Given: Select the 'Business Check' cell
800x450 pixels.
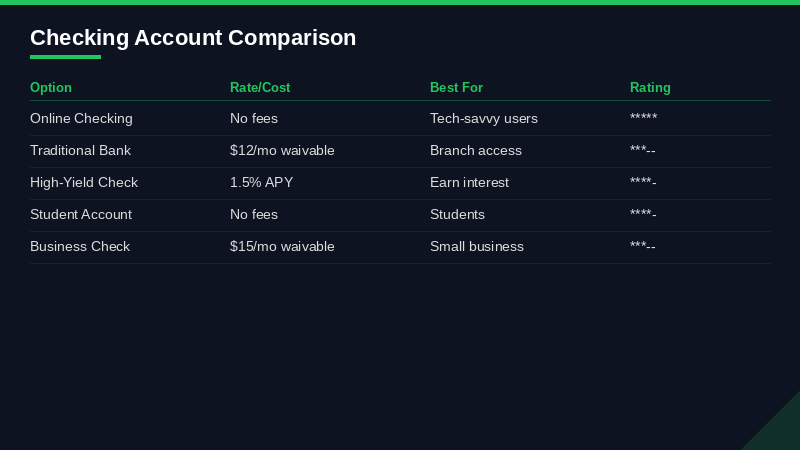Looking at the screenshot, I should point(80,247).
